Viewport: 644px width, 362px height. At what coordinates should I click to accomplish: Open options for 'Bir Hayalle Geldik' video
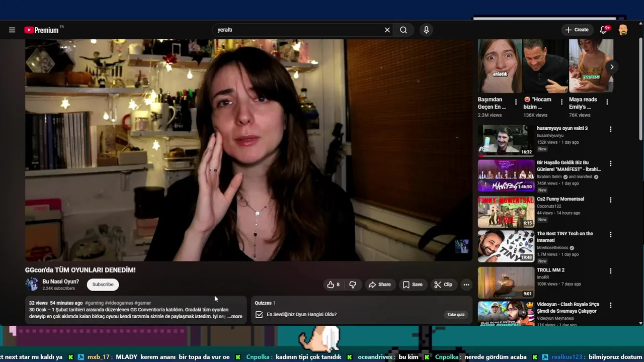pos(611,164)
